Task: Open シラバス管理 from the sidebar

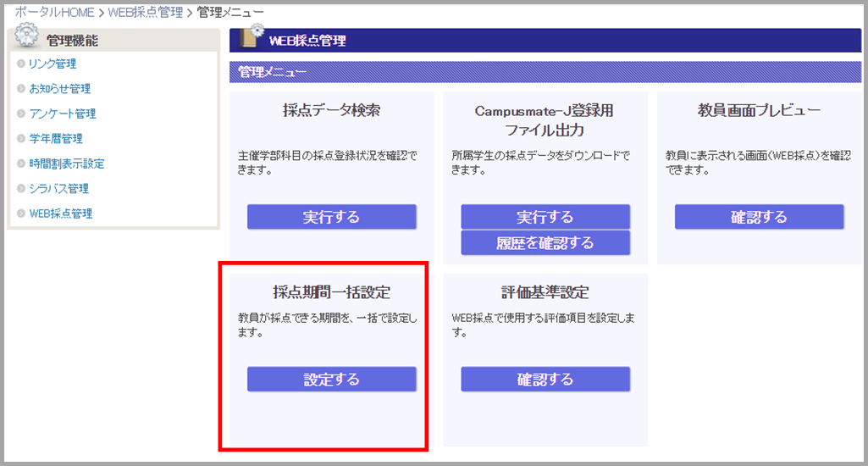Action: click(58, 188)
